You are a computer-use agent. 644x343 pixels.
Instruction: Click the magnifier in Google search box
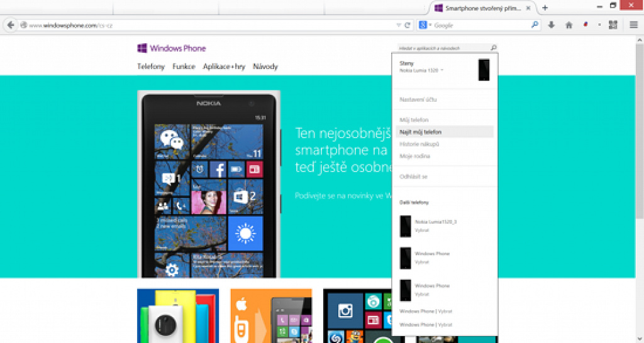(x=535, y=25)
